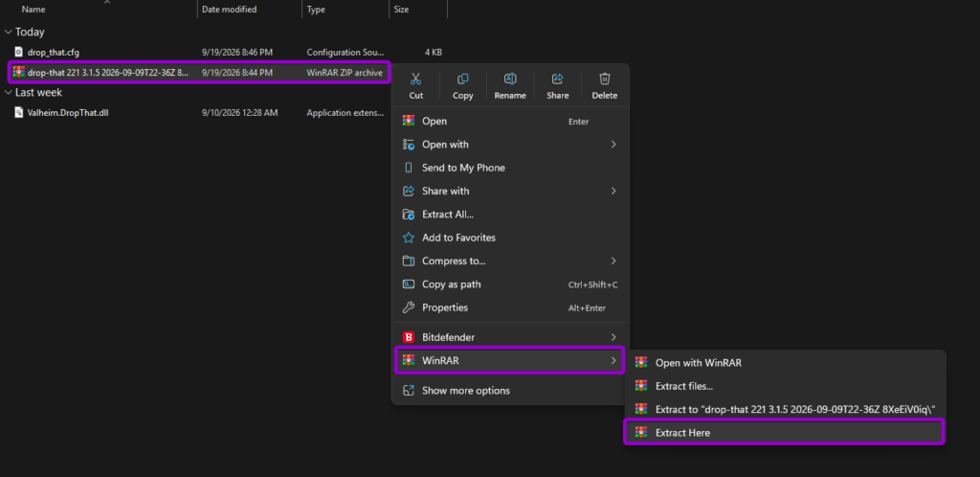Expand the Share with submenu arrow

[x=613, y=191]
